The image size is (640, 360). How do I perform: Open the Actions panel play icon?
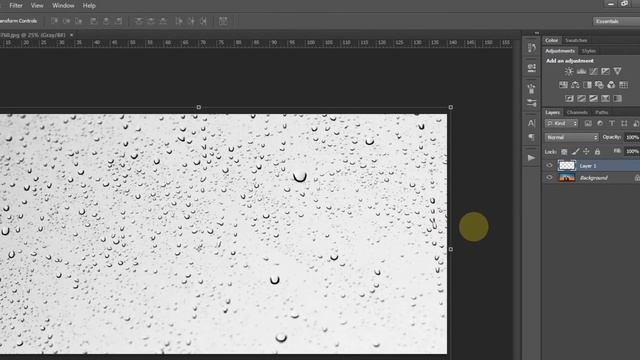tap(531, 158)
